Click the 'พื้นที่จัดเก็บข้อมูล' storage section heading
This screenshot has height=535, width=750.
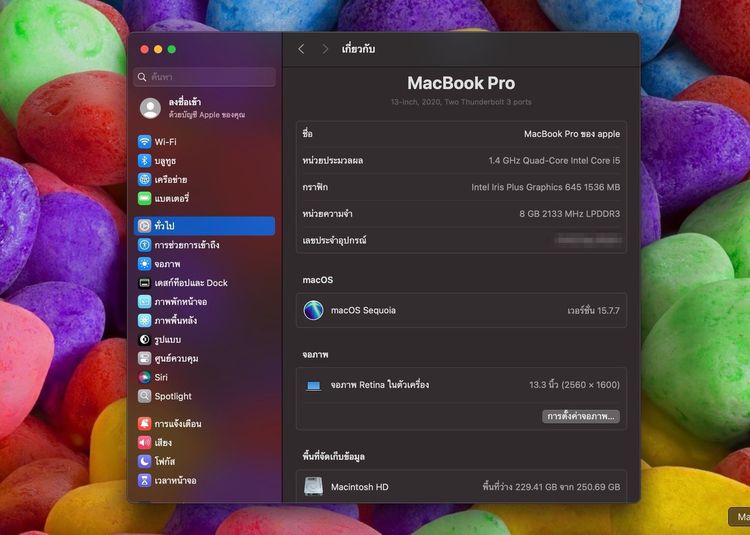coord(333,457)
